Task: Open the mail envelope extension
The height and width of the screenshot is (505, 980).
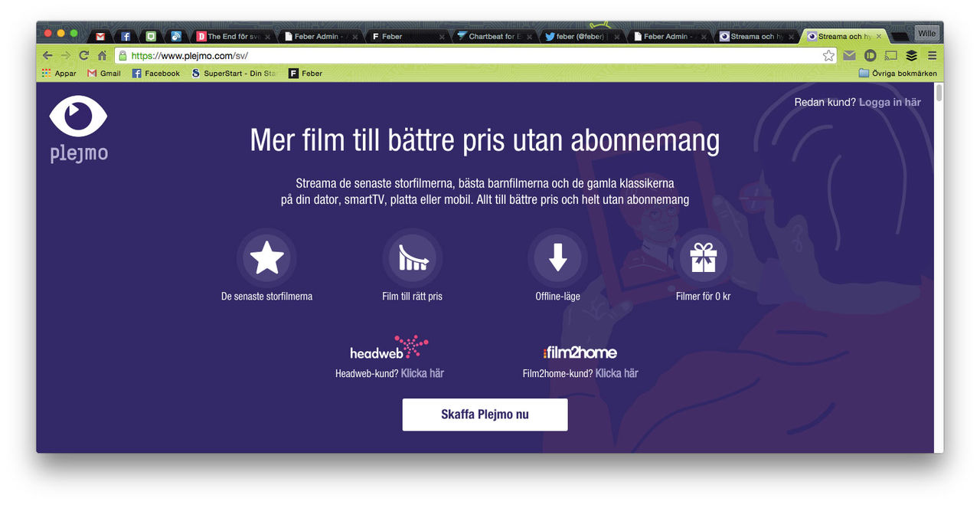Action: (849, 55)
